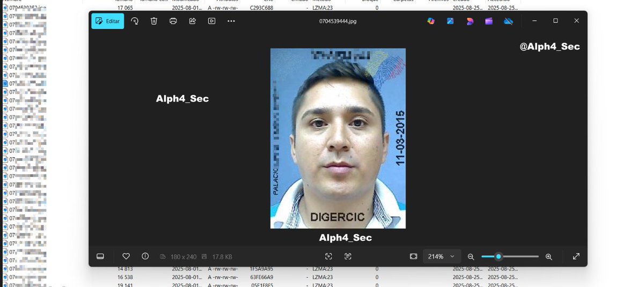Enter full screen with the expand arrows icon
Viewport: 644px width, 287px height.
click(576, 256)
